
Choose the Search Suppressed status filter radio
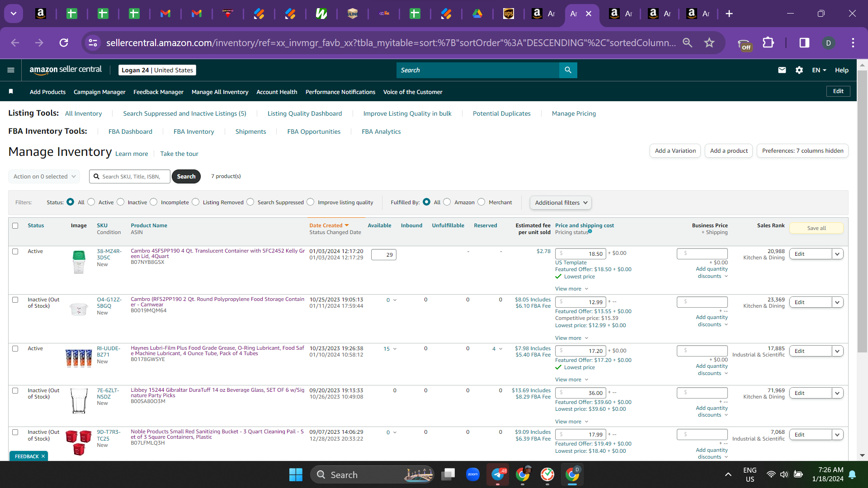click(250, 202)
